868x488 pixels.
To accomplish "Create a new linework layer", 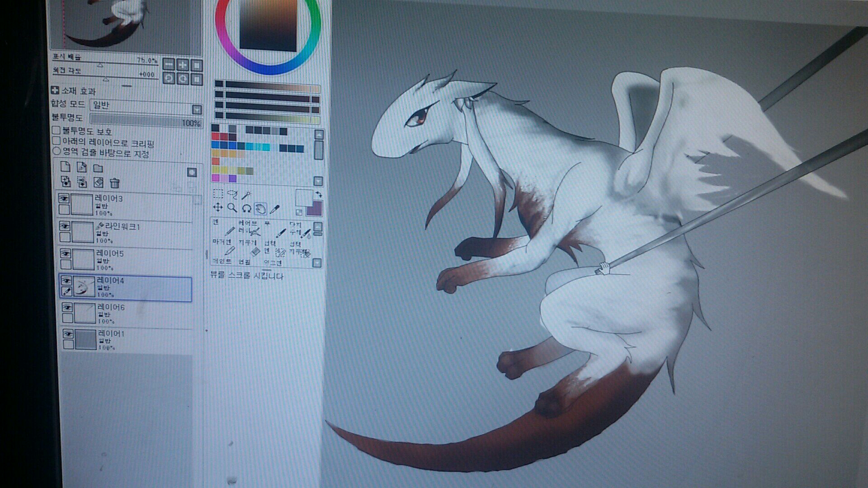I will (82, 167).
